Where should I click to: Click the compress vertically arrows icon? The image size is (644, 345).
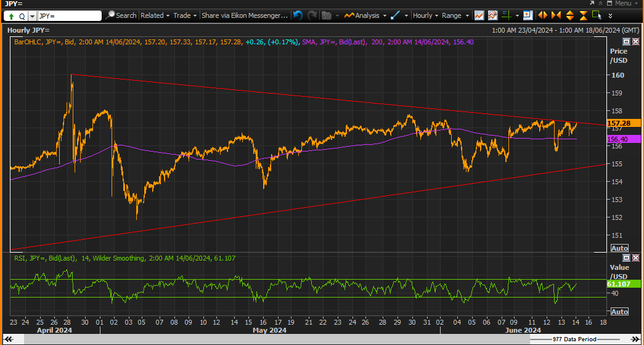pyautogui.click(x=584, y=15)
